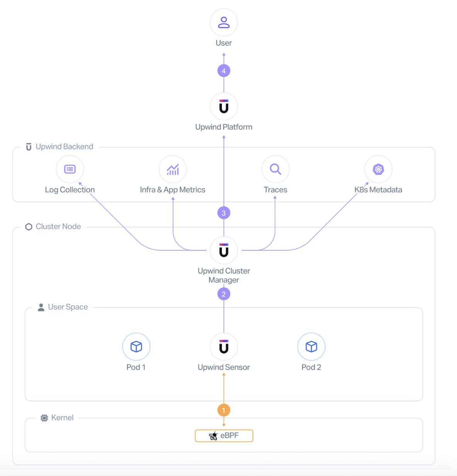Image resolution: width=457 pixels, height=476 pixels.
Task: Click the eBPF box in Kernel
Action: [224, 435]
